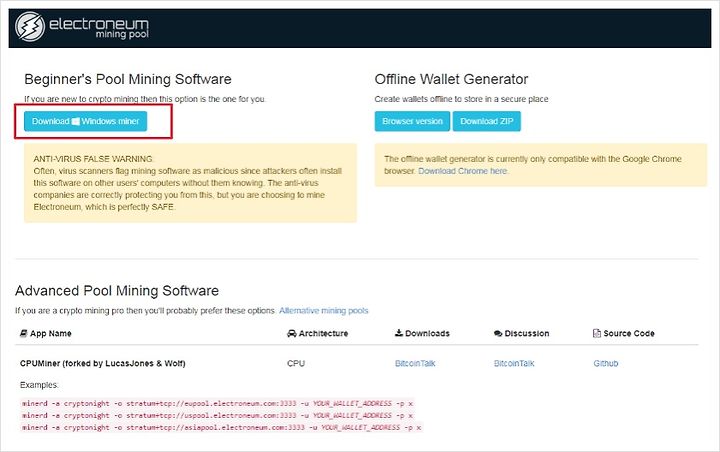Click 'Create wallets offline to store' description
The height and width of the screenshot is (452, 720).
(461, 99)
